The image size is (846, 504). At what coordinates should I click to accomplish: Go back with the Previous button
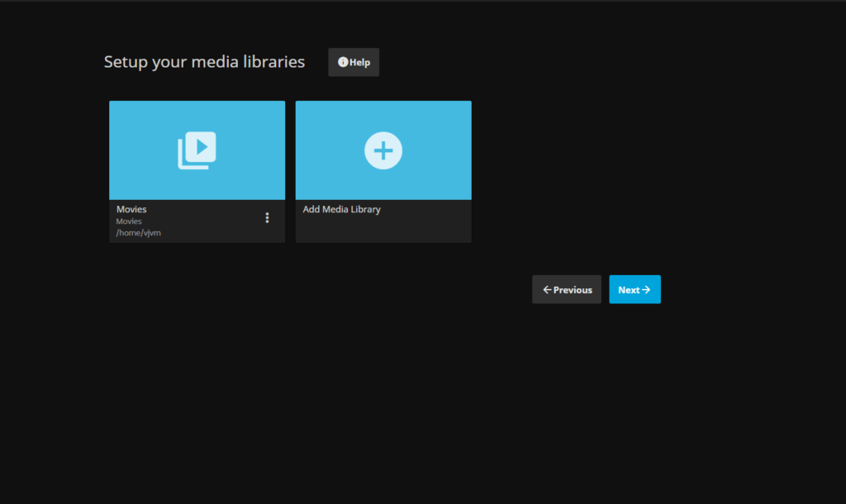pyautogui.click(x=567, y=290)
